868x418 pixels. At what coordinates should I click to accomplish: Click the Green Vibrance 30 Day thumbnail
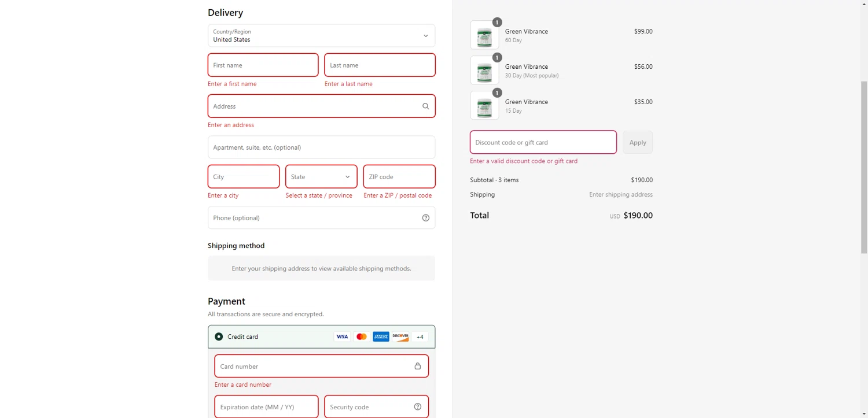[x=484, y=71]
